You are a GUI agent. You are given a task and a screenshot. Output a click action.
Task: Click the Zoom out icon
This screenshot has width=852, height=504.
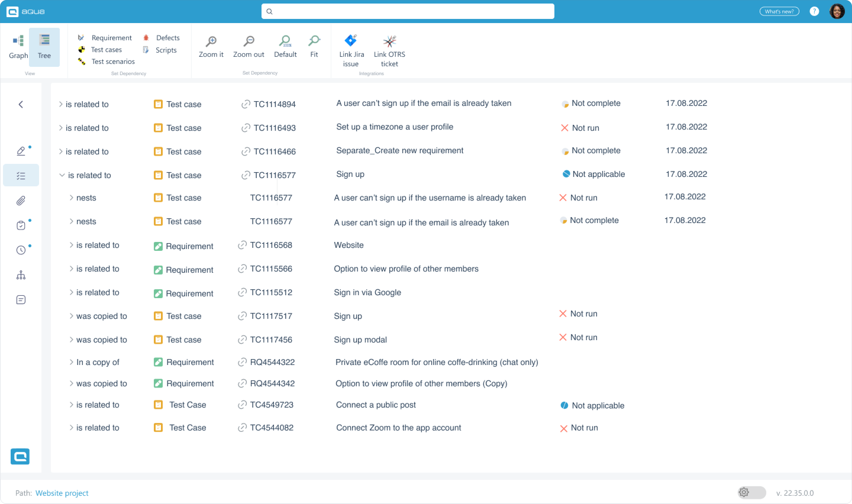(248, 41)
